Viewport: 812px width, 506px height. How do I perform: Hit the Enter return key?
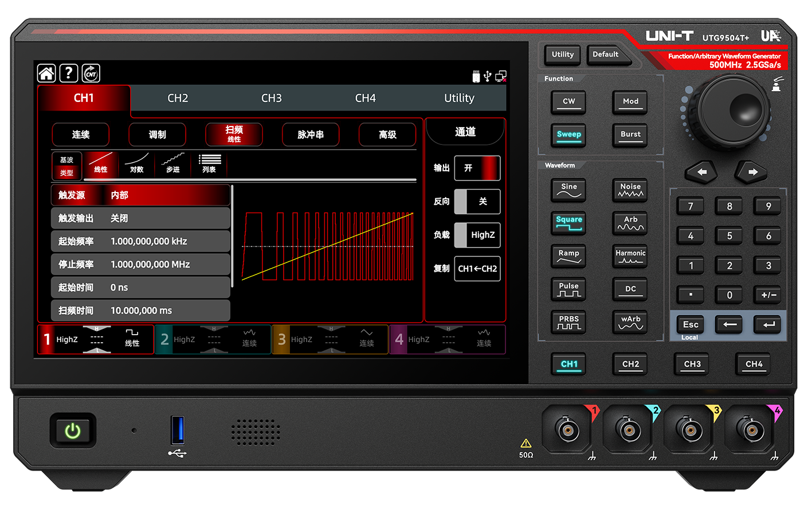click(768, 324)
